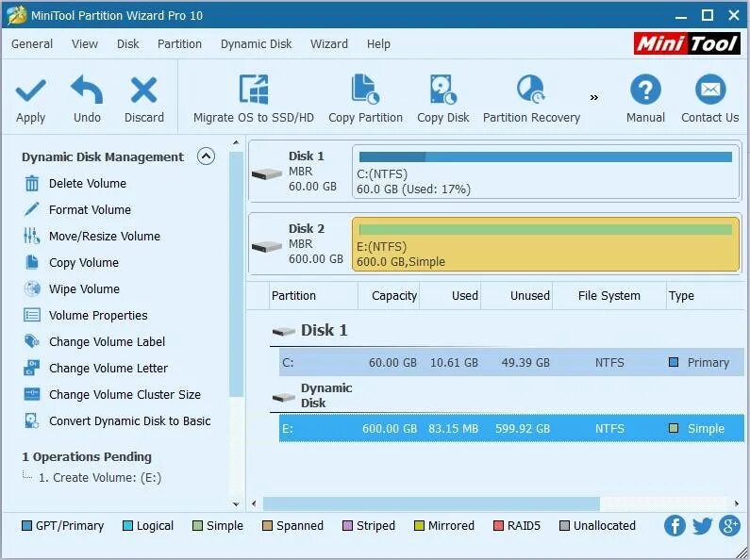Viewport: 750px width, 560px height.
Task: Select E:(NTFS) 600.0 GB Simple volume bar
Action: coord(545,244)
